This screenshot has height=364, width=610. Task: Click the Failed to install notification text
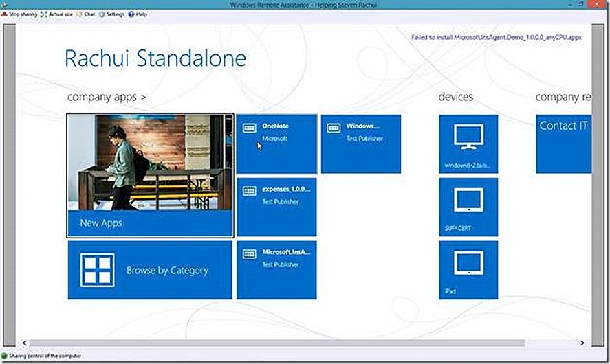[497, 37]
